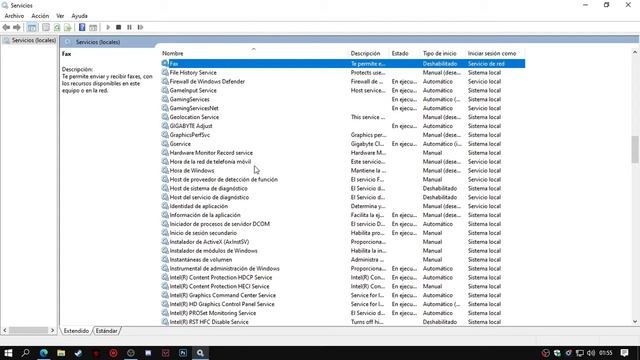Select Iniciador de procesos de servidor DCOM
The height and width of the screenshot is (360, 640).
pos(343,224)
